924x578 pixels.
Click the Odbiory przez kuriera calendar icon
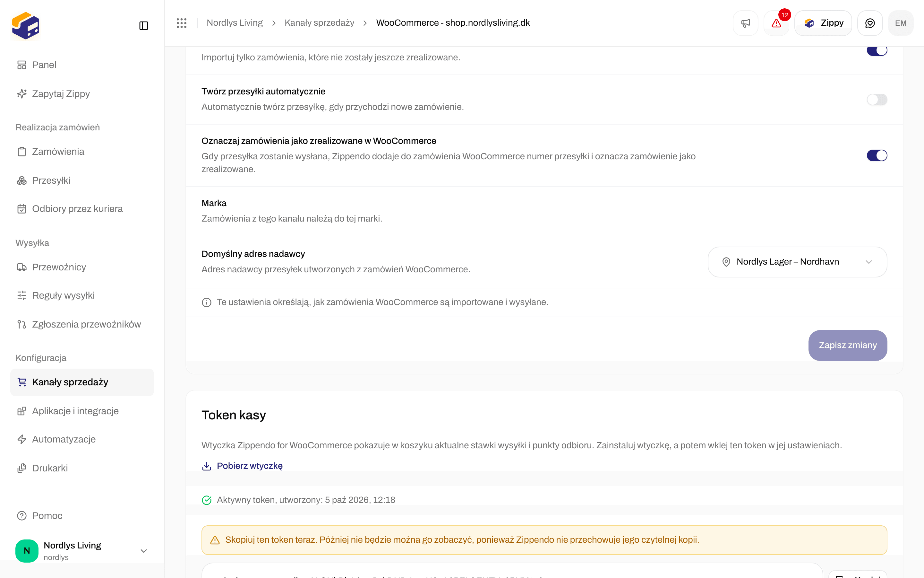[22, 209]
